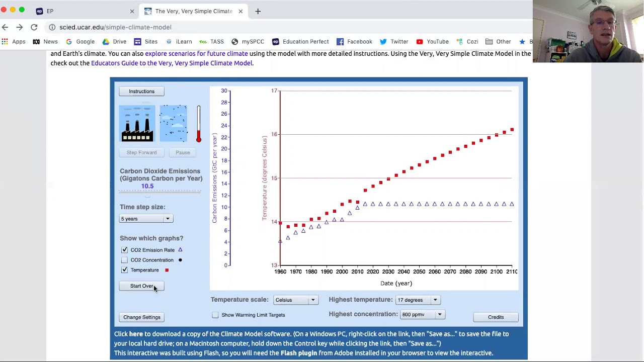Open the mySPCC bookmark
644x362 pixels.
pos(248,42)
